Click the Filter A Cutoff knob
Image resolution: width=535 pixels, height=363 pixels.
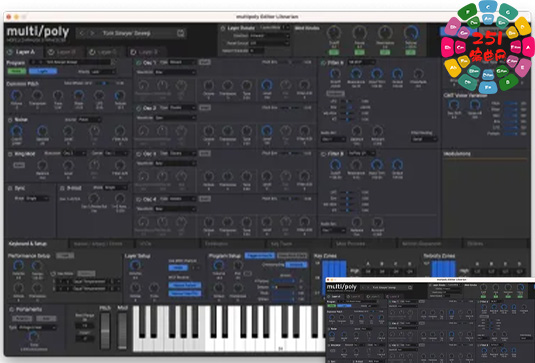tap(335, 74)
